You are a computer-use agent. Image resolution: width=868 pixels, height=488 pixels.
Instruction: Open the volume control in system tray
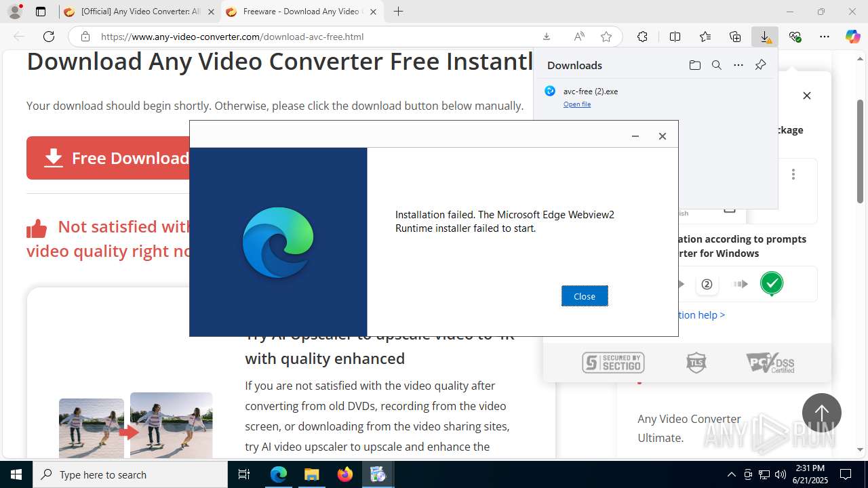pos(781,474)
